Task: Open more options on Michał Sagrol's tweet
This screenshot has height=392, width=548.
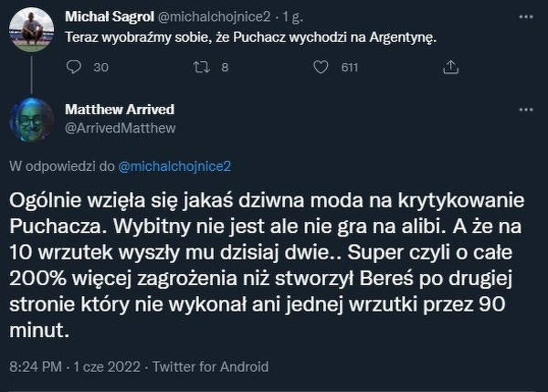Action: [522, 17]
